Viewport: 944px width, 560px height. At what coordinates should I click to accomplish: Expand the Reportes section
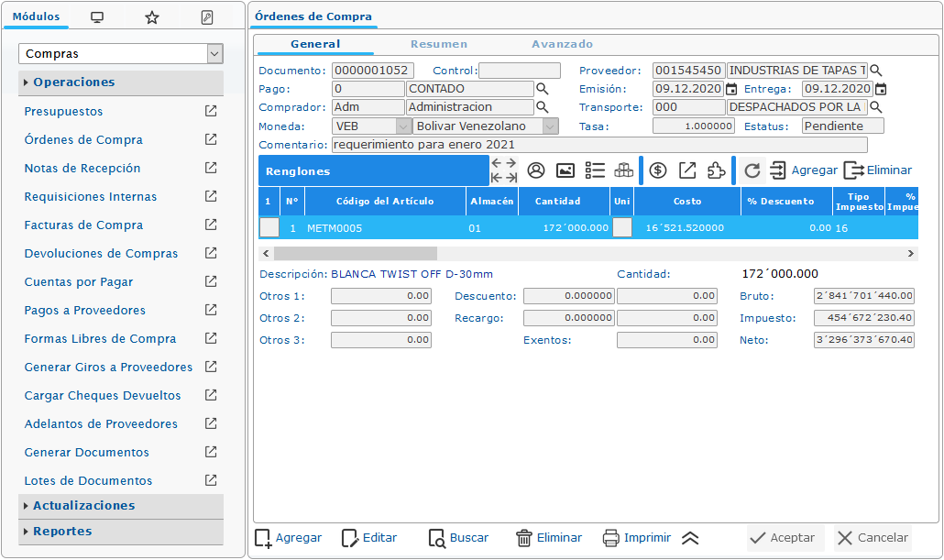[121, 532]
